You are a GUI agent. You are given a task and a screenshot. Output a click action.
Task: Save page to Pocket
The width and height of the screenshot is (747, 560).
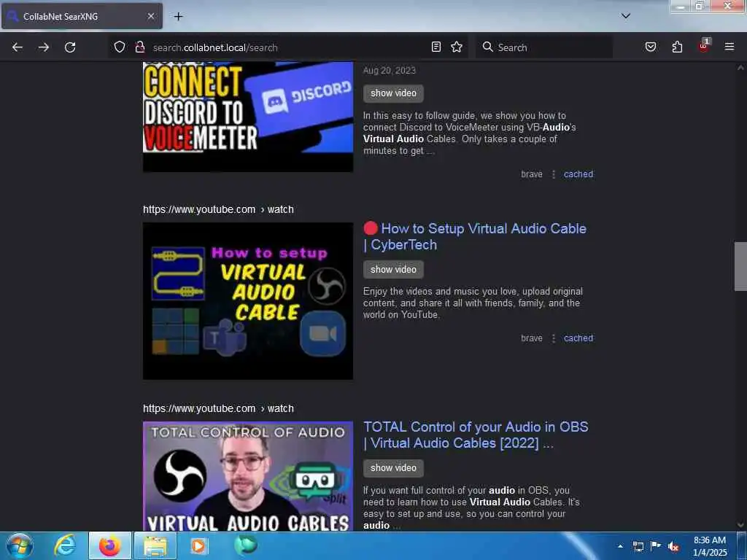pos(650,47)
